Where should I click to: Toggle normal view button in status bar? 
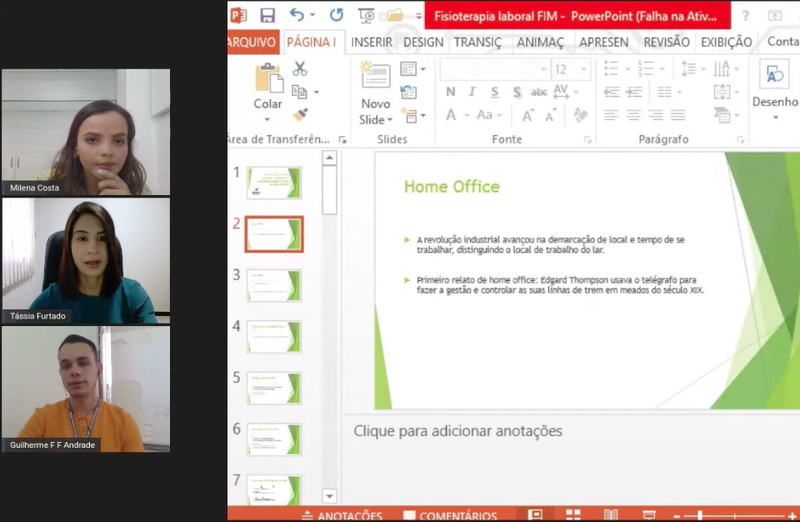tap(535, 515)
